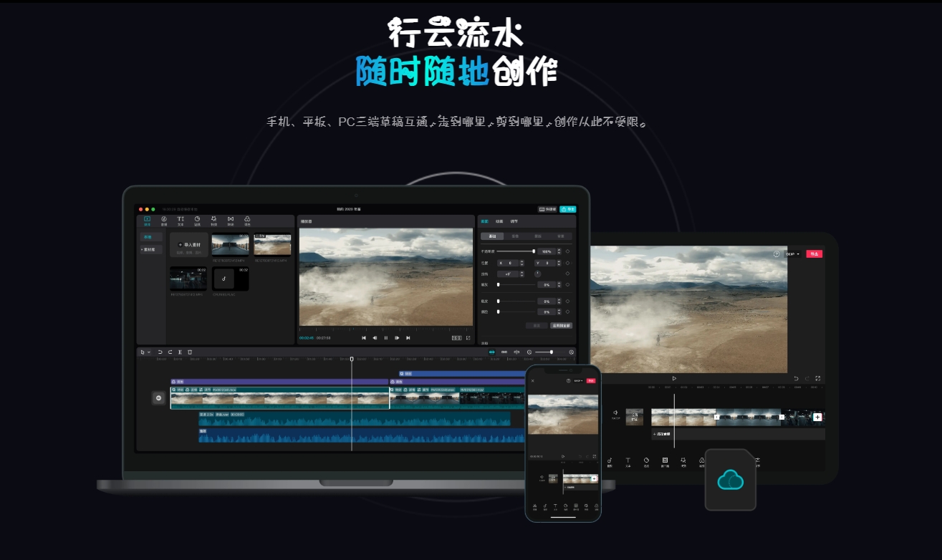The image size is (942, 560).
Task: Click the 转场 (Transitions) toolbar icon
Action: click(231, 219)
